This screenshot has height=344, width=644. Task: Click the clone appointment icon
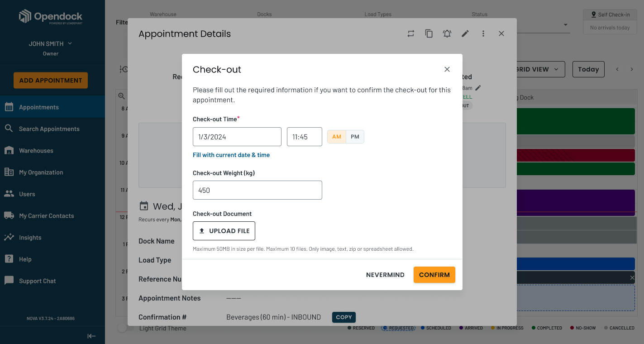tap(429, 33)
